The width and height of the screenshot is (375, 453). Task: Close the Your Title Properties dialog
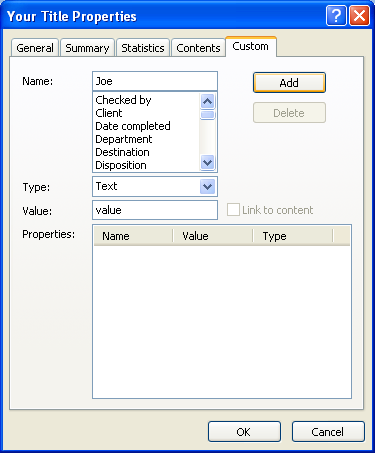359,15
